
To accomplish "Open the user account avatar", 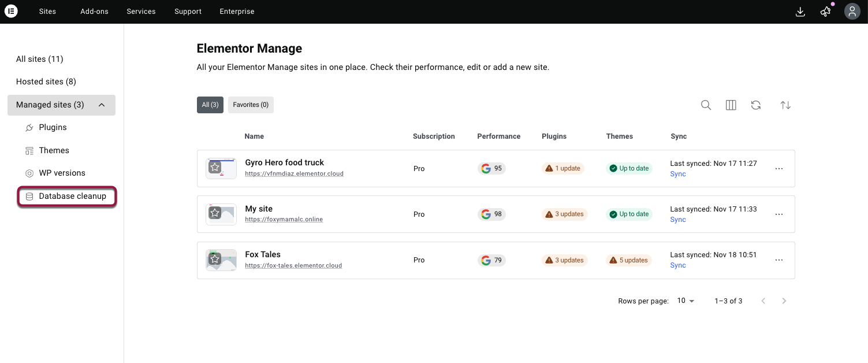I will pos(852,12).
